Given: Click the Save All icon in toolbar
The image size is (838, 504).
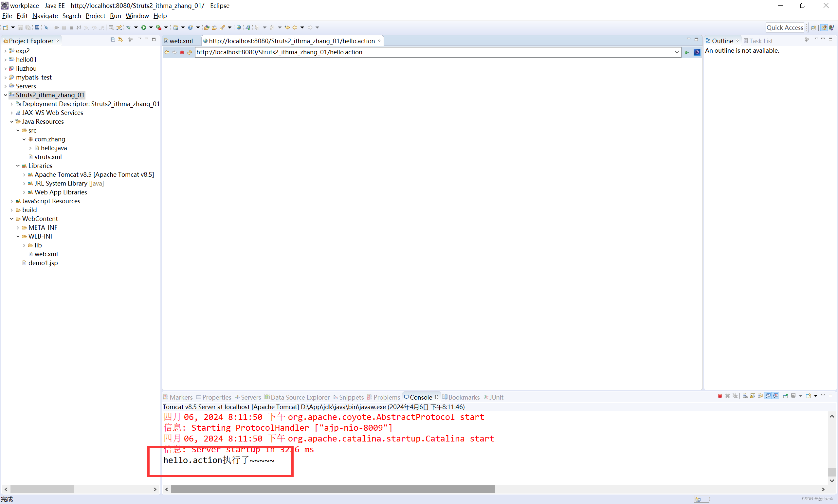Looking at the screenshot, I should click(x=28, y=27).
